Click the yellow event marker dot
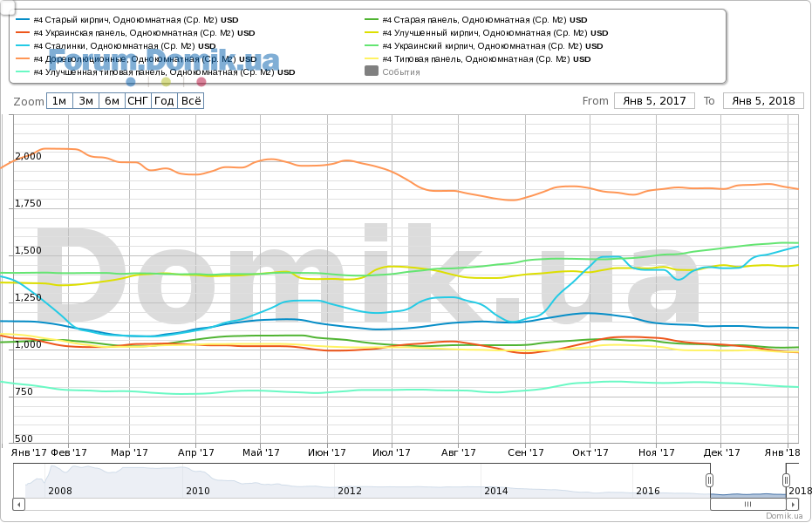This screenshot has width=812, height=523. pos(166,82)
